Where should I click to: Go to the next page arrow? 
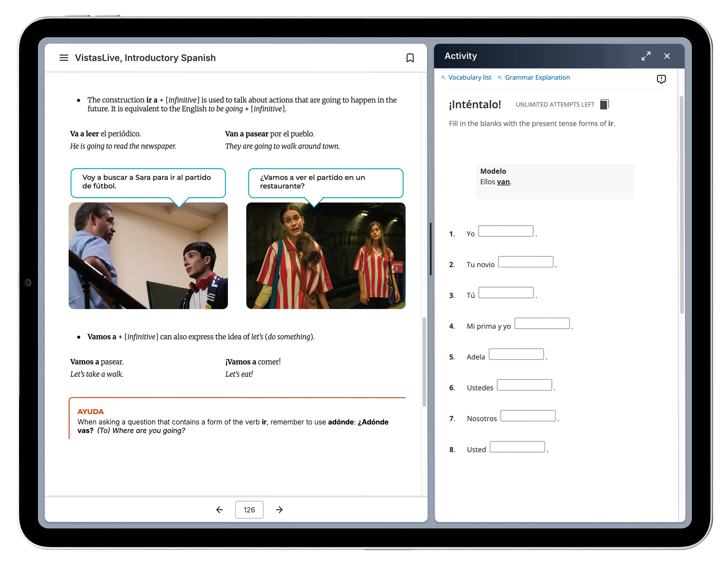(x=279, y=509)
